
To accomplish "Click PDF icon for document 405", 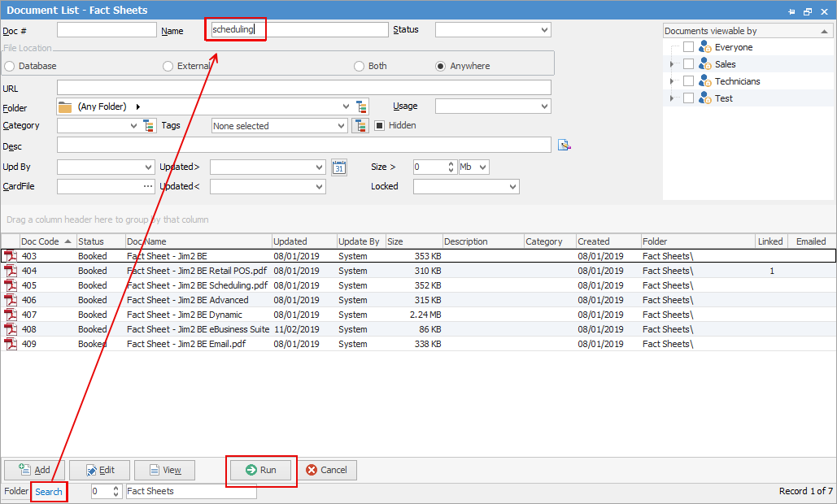I will pos(11,285).
